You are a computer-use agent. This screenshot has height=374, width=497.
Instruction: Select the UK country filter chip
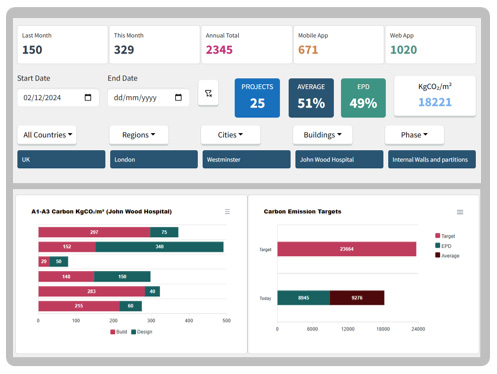61,159
